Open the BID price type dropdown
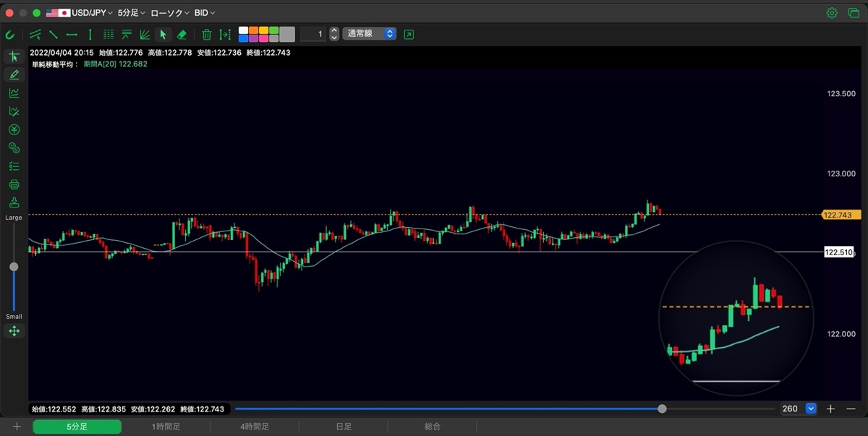The height and width of the screenshot is (436, 868). click(x=205, y=13)
